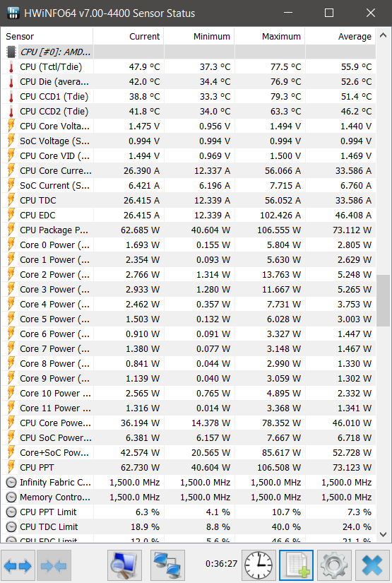Click the scrollbar down arrow
Viewport: 392px width, 583px height.
384,534
